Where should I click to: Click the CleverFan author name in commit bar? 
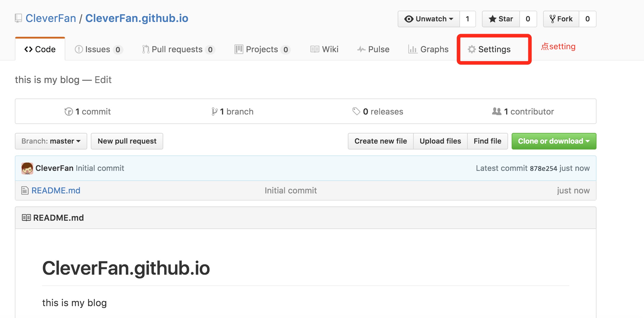click(x=54, y=168)
